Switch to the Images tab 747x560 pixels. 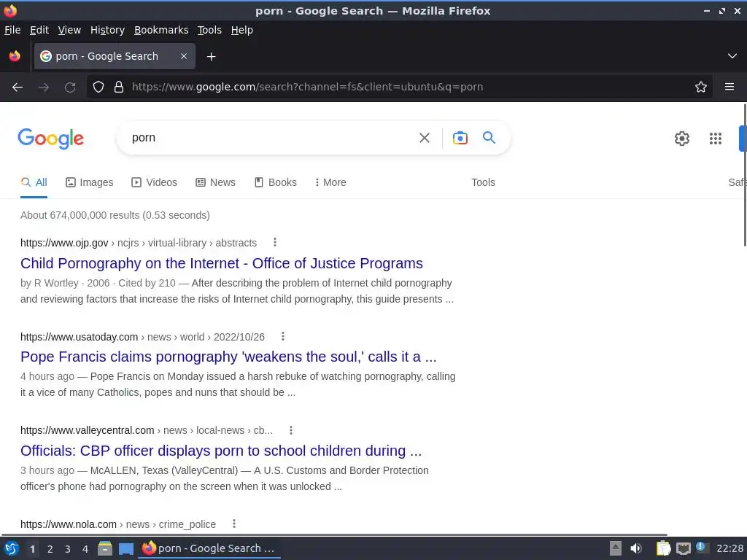point(90,182)
